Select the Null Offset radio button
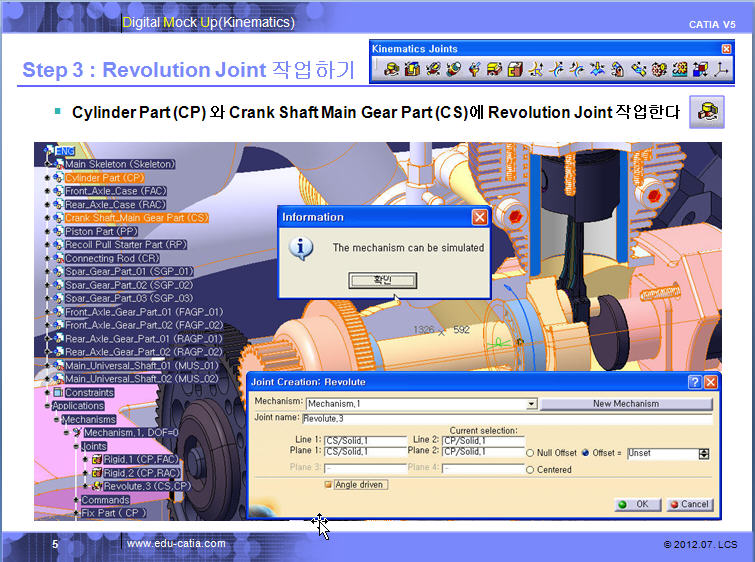 coord(531,453)
